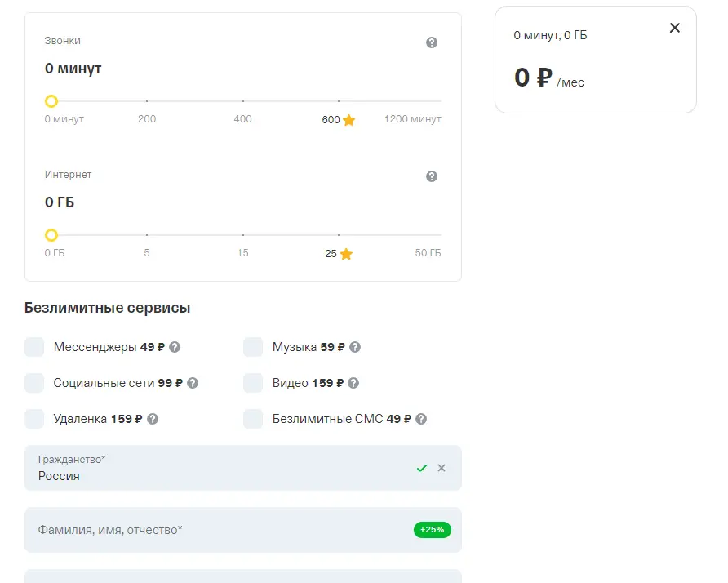Focus the Фамилия, имя, отчество field
The height and width of the screenshot is (583, 728).
[243, 530]
